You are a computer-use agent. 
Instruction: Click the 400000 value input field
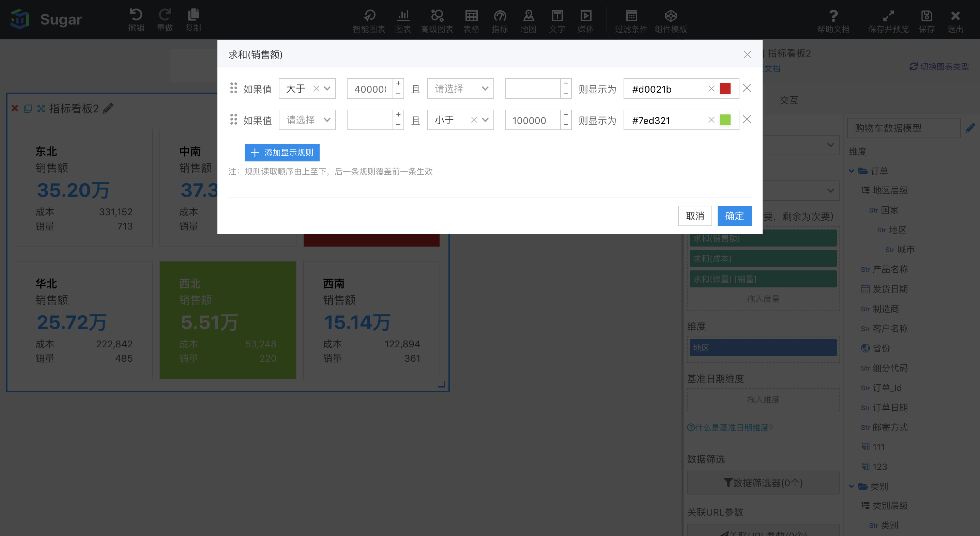370,89
